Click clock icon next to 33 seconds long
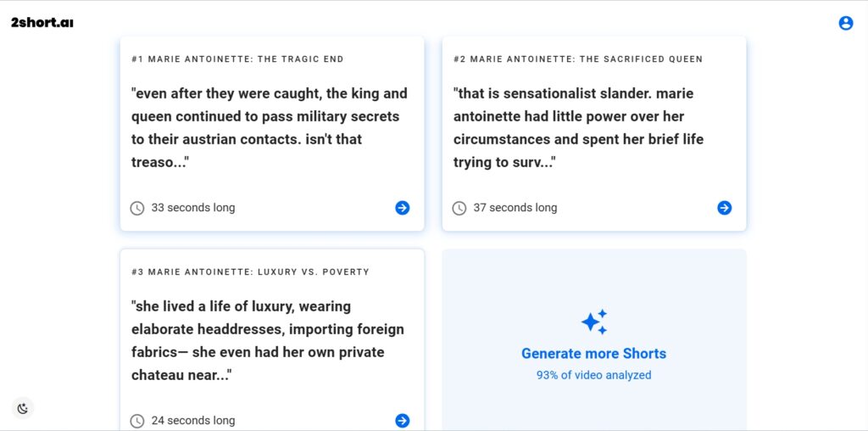This screenshot has width=868, height=431. pyautogui.click(x=137, y=209)
